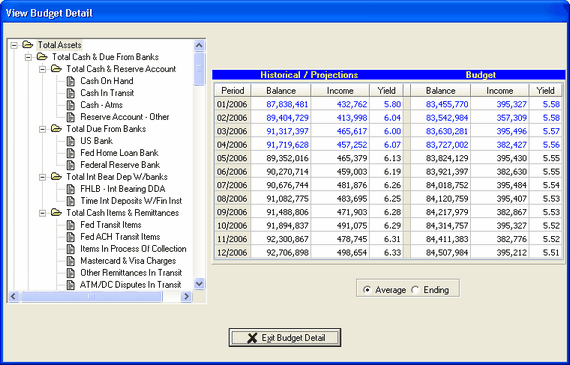Click the Total Assets folder icon

click(28, 45)
